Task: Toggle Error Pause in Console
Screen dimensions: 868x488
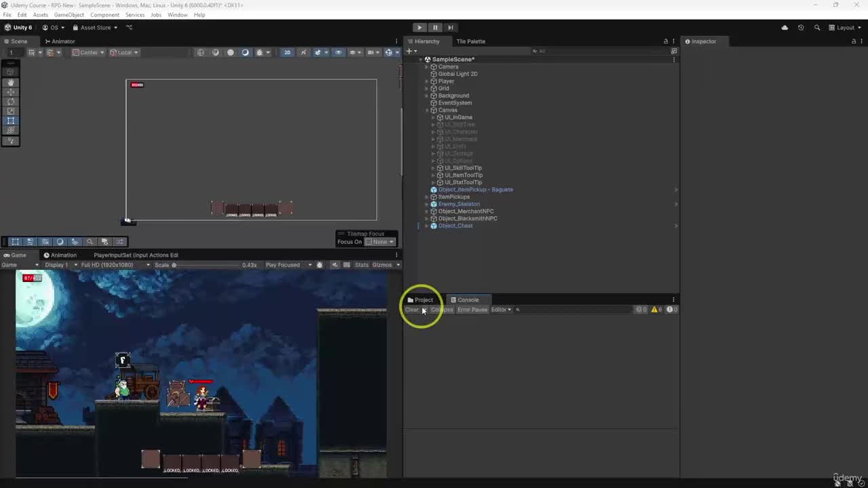Action: point(472,310)
